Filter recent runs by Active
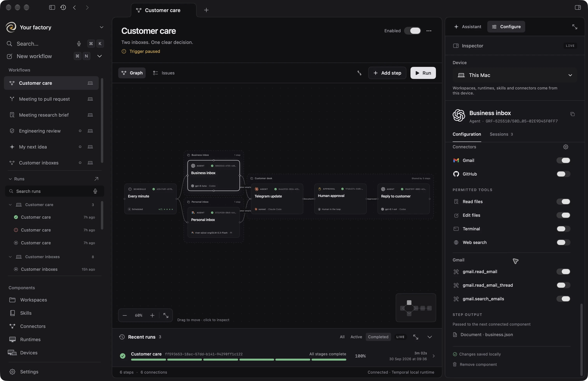This screenshot has width=588, height=381. [x=356, y=337]
